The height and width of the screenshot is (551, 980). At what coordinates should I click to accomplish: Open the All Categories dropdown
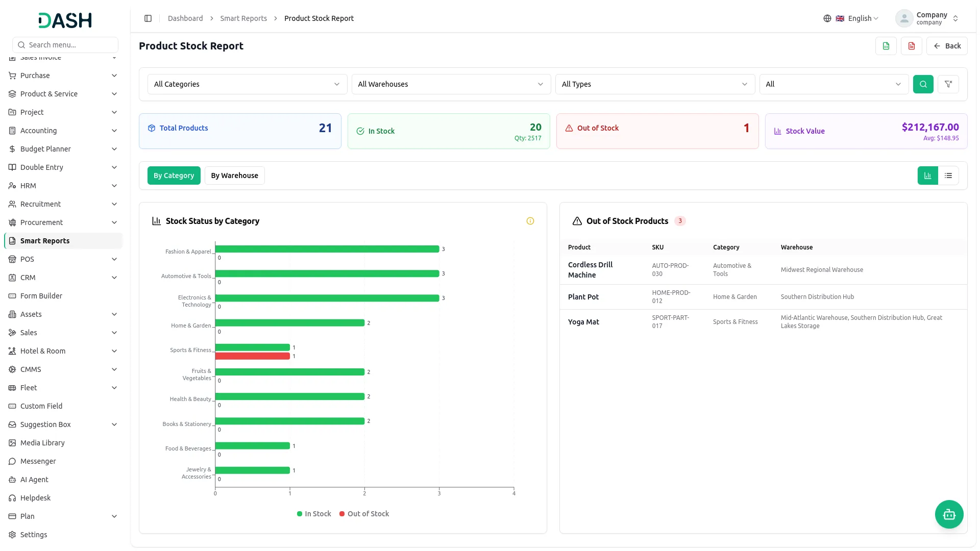coord(247,84)
